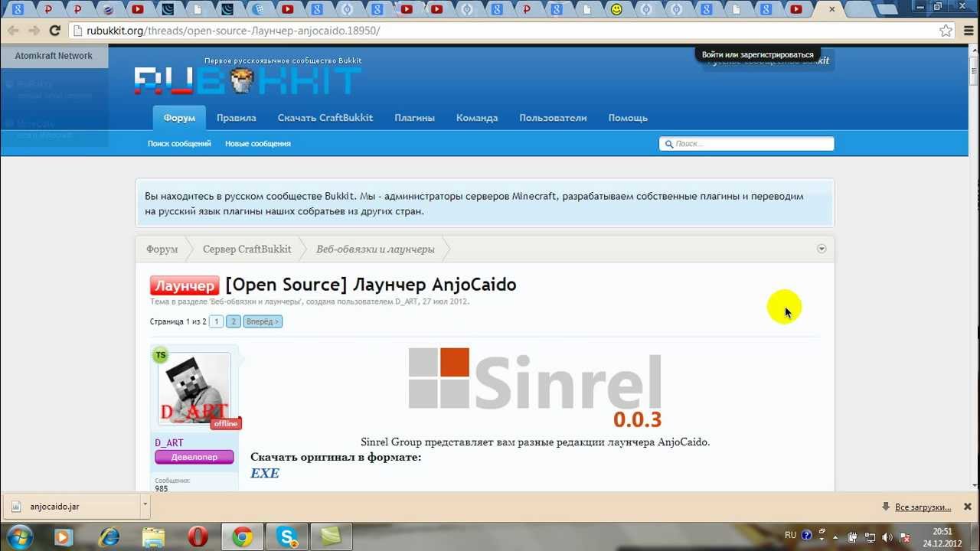980x551 pixels.
Task: Click the blue help icon in the tray
Action: (806, 536)
